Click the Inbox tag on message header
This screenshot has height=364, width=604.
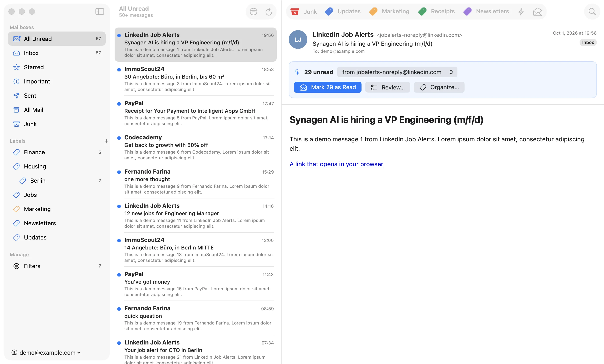click(588, 43)
